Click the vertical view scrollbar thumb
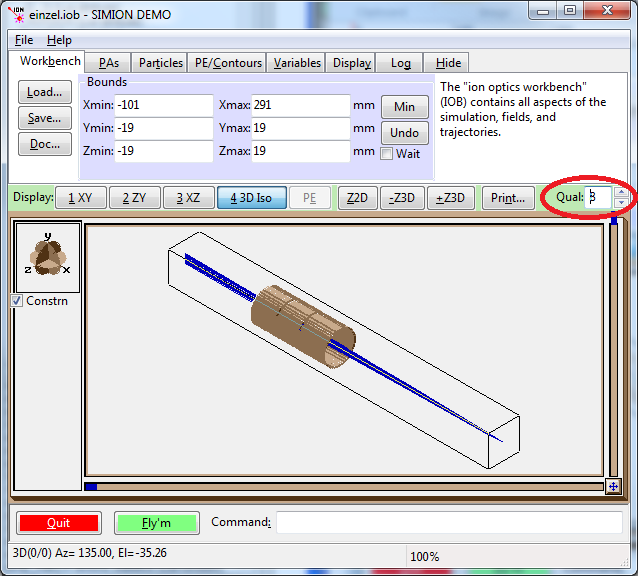Image resolution: width=638 pixels, height=576 pixels. 614,220
